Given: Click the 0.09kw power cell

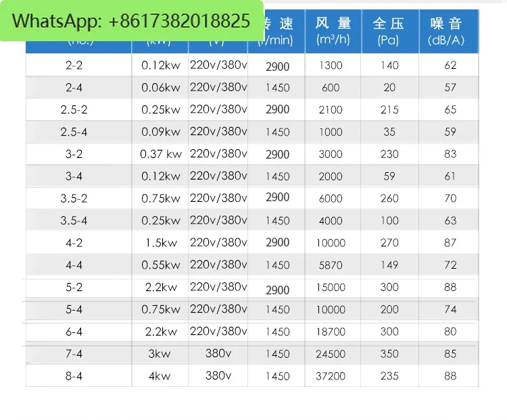Looking at the screenshot, I should [x=161, y=132].
